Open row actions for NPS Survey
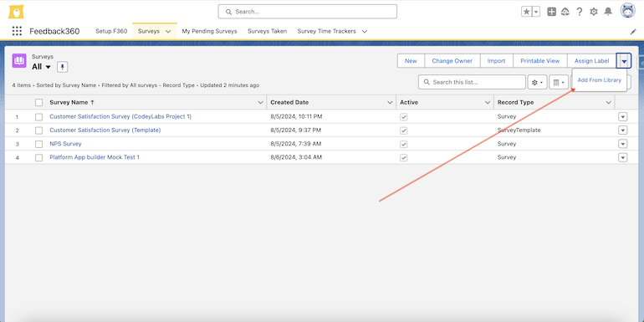644x322 pixels. pos(622,144)
